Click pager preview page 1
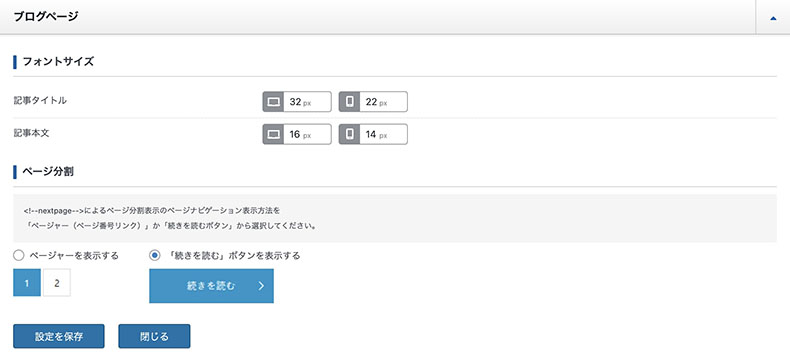The width and height of the screenshot is (790, 361). (27, 282)
